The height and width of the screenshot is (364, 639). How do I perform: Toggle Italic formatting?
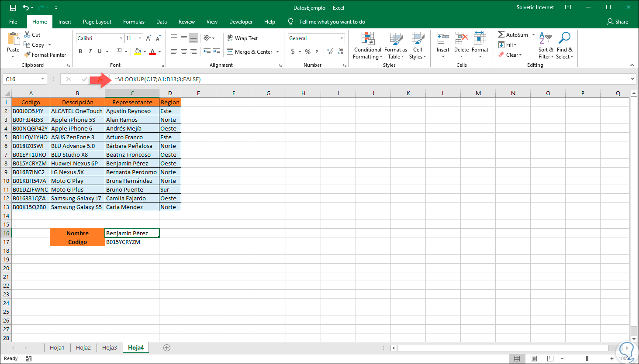pos(90,52)
